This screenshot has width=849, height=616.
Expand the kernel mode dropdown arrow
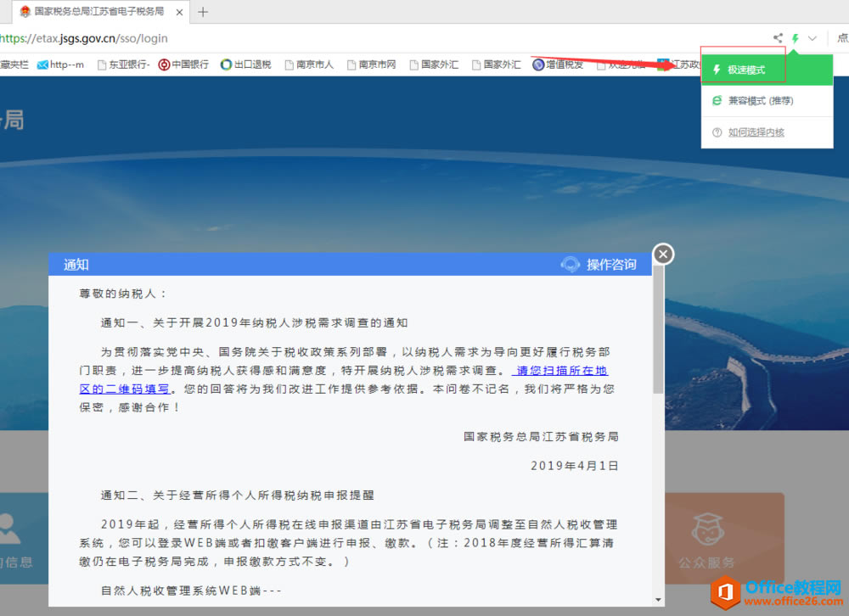click(812, 38)
